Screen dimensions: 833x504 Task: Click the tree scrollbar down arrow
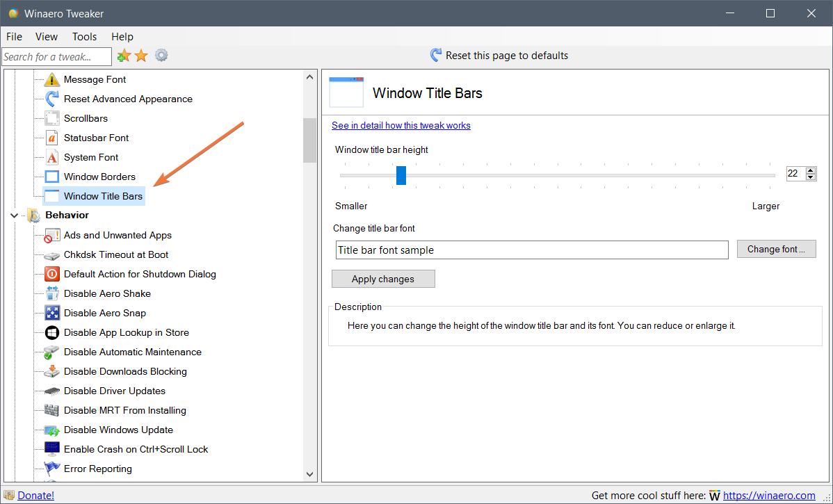[x=309, y=474]
